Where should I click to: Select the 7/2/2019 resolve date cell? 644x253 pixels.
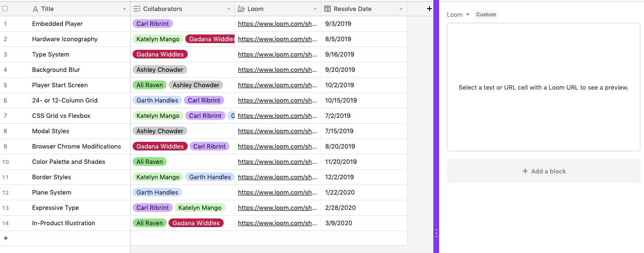point(364,116)
